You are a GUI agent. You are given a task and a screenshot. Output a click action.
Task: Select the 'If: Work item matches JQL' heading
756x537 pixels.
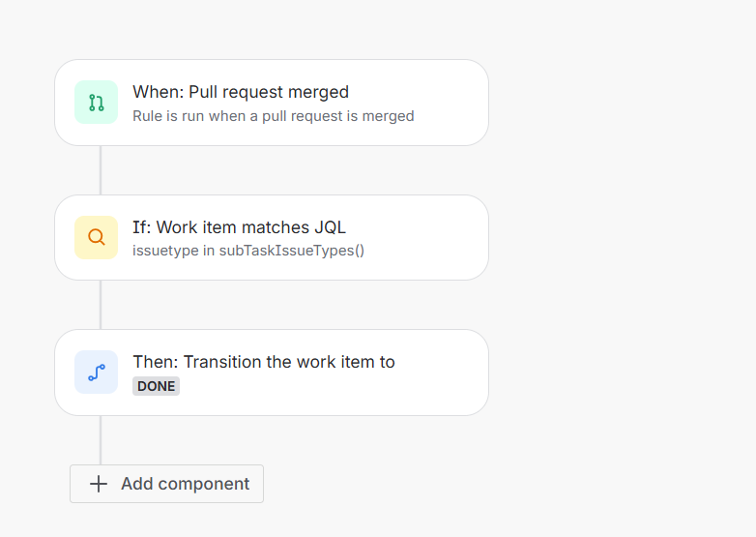tap(239, 227)
